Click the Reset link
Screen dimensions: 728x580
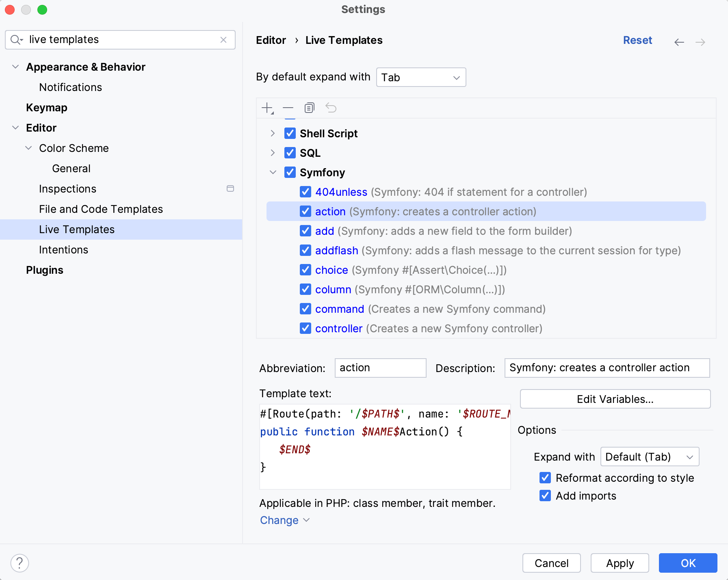pos(637,40)
